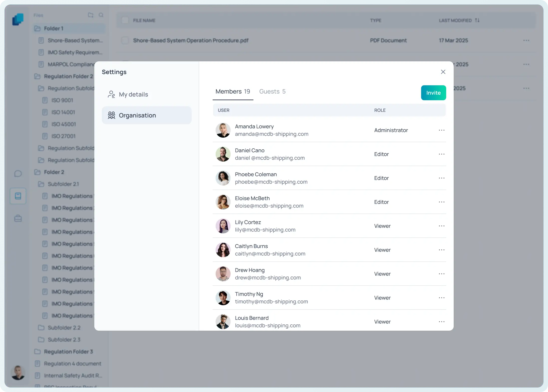Open options menu for Drew Hoang
Image resolution: width=548 pixels, height=392 pixels.
click(x=441, y=274)
